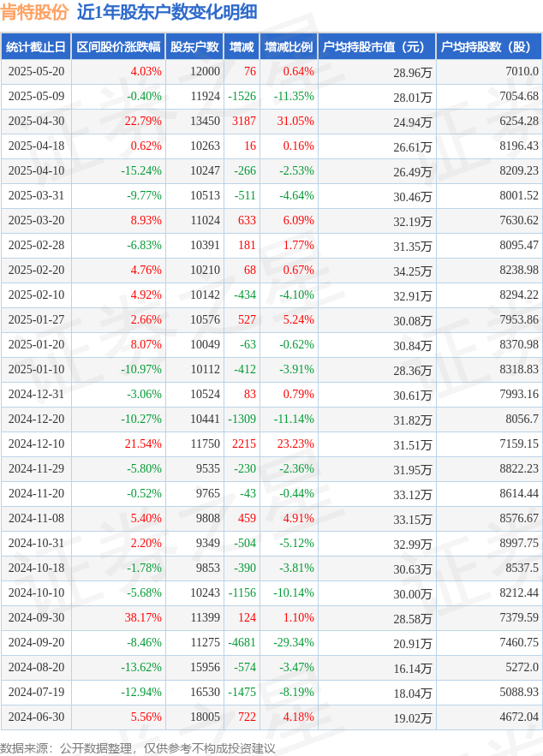Screen dimensions: 543x756
Task: Click the 区间股价涨跌幅 column header
Action: tap(118, 47)
